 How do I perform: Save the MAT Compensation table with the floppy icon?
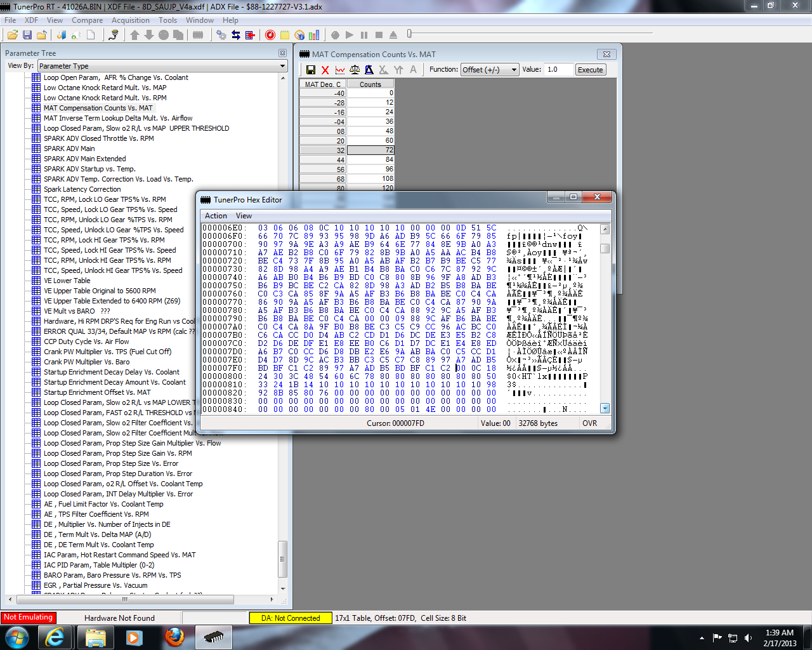tap(311, 70)
